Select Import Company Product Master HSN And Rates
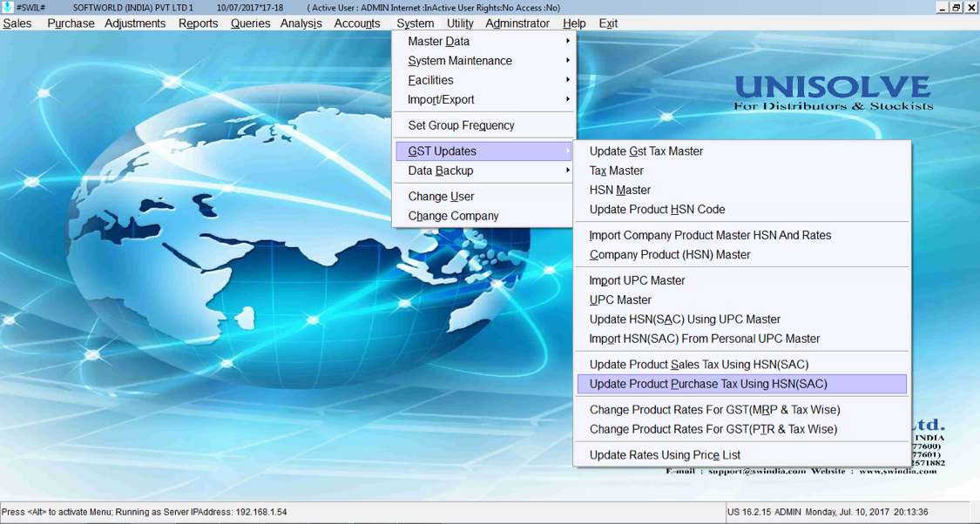980x524 pixels. (742, 235)
